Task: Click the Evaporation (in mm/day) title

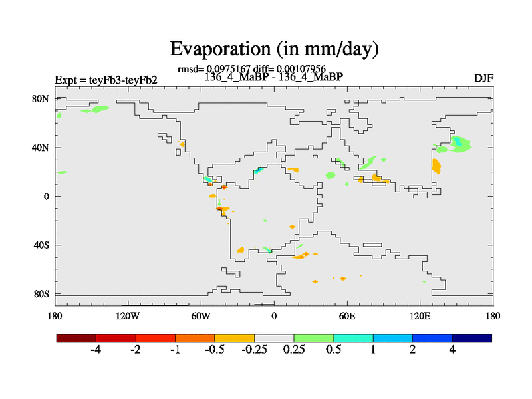Action: (274, 49)
